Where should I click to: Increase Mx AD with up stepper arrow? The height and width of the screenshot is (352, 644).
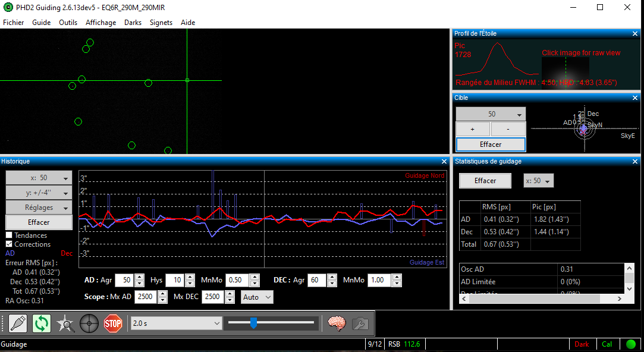(x=163, y=294)
